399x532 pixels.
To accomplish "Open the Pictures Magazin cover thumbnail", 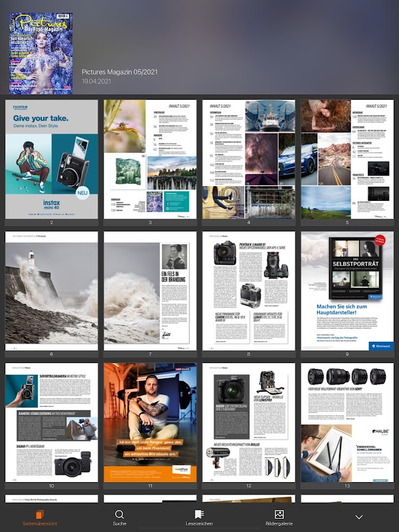I will pyautogui.click(x=41, y=54).
